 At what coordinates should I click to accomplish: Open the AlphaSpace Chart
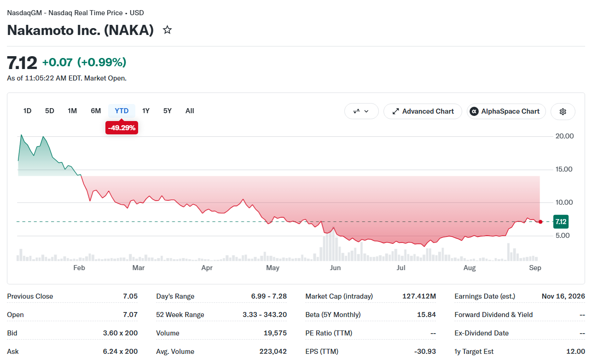tap(506, 111)
